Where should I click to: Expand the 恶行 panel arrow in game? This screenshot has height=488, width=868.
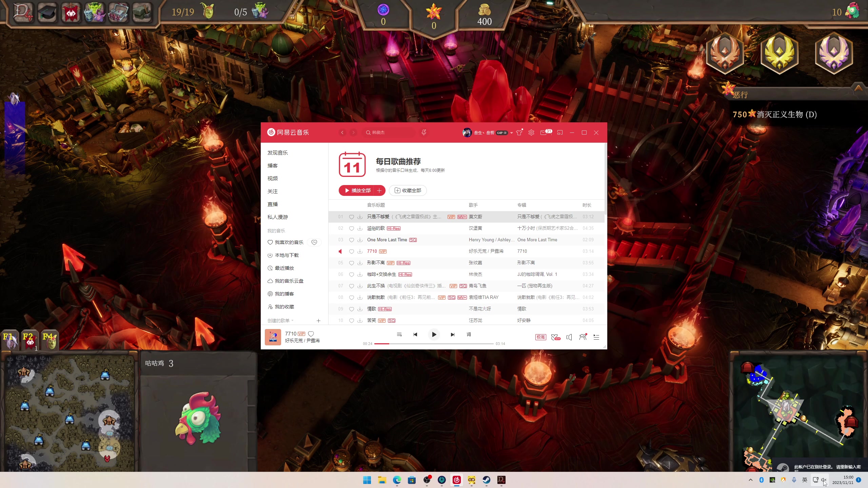(x=858, y=88)
